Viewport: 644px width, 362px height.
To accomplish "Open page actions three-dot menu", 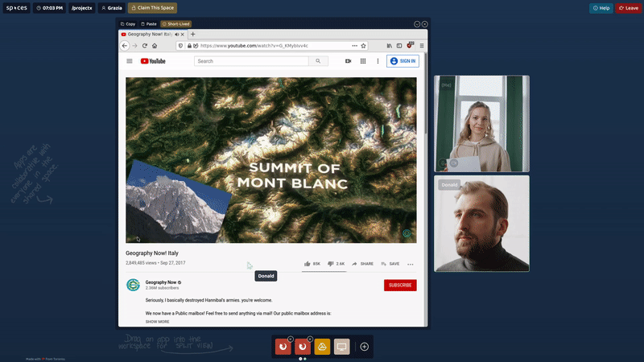I will (x=354, y=46).
